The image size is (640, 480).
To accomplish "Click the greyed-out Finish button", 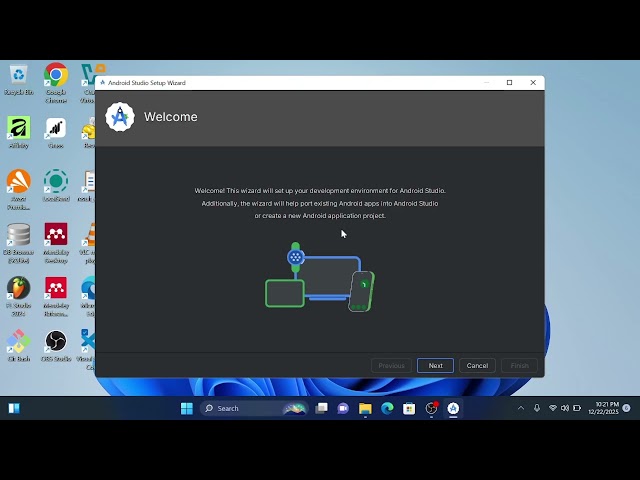I will pos(519,365).
